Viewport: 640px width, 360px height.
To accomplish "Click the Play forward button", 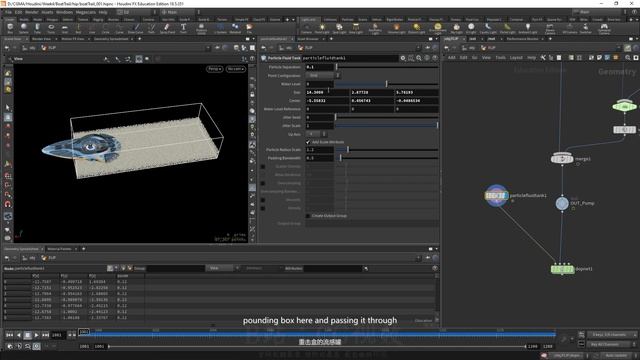I will point(36,335).
